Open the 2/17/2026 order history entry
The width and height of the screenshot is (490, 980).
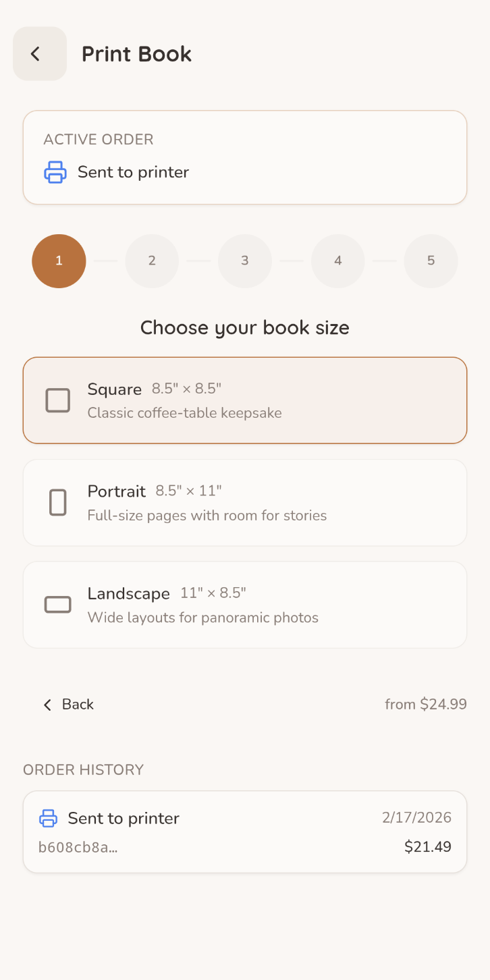[244, 832]
